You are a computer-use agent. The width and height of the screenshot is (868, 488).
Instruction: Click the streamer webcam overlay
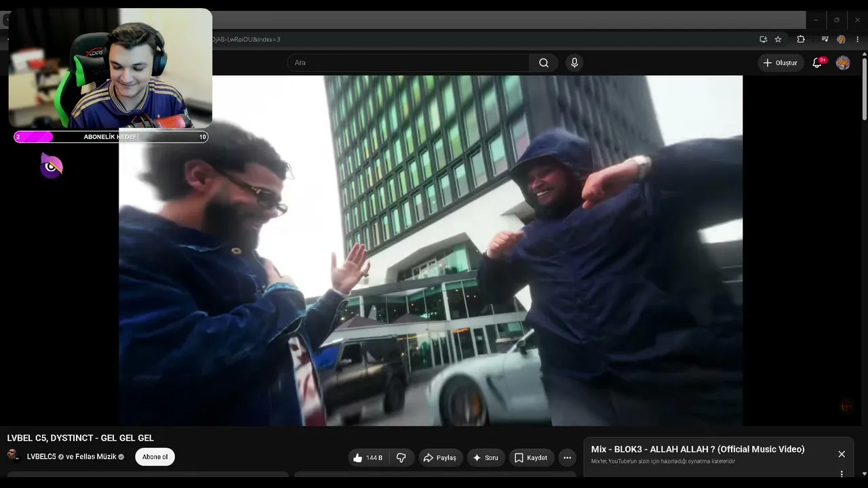point(111,68)
